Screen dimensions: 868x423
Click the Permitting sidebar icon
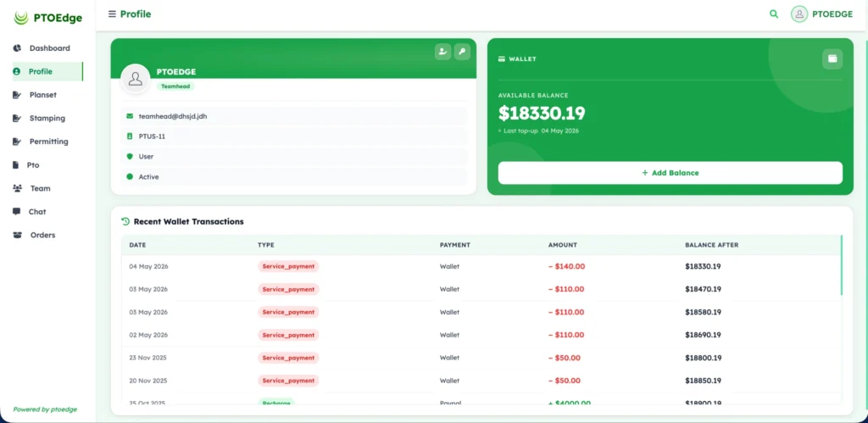(17, 142)
